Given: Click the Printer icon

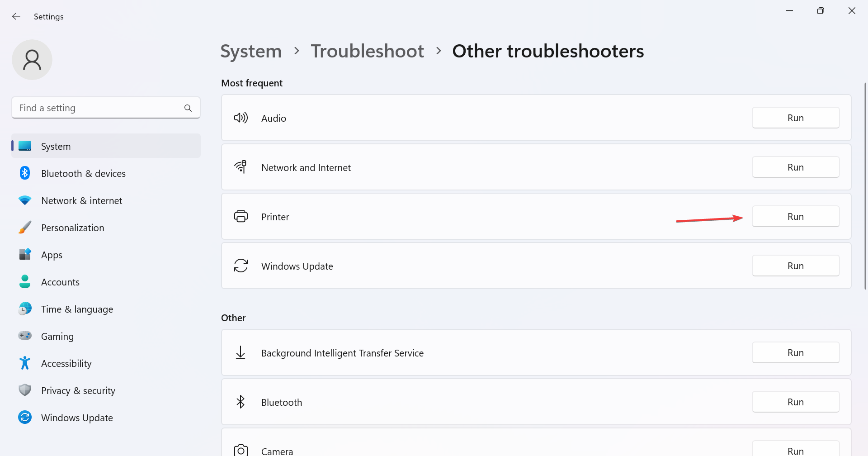Looking at the screenshot, I should [x=241, y=217].
